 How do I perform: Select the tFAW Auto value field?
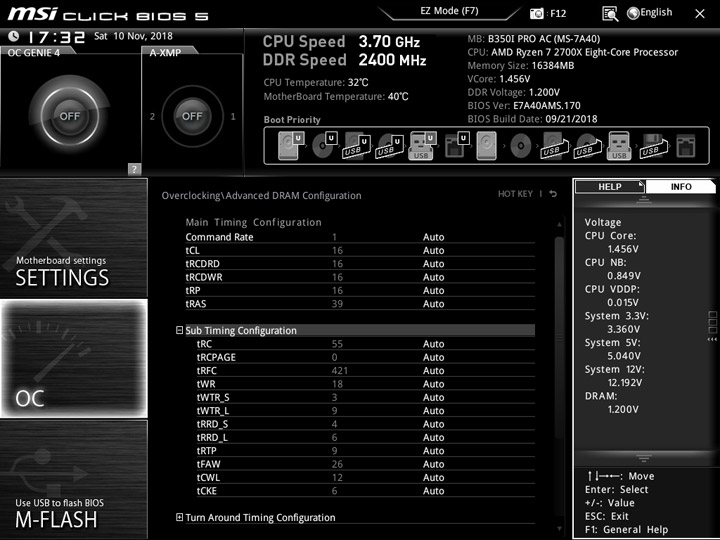(x=433, y=464)
